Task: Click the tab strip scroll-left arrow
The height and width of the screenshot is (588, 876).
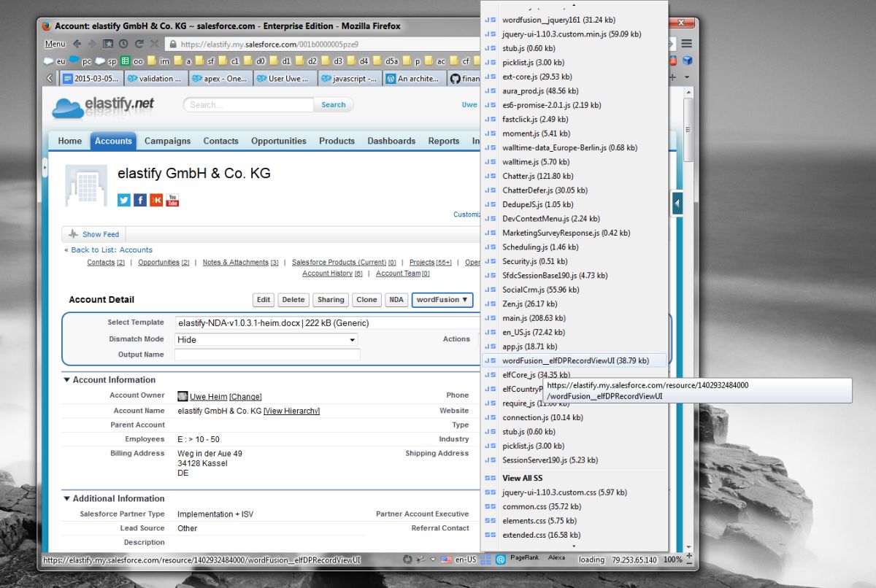Action: click(50, 78)
